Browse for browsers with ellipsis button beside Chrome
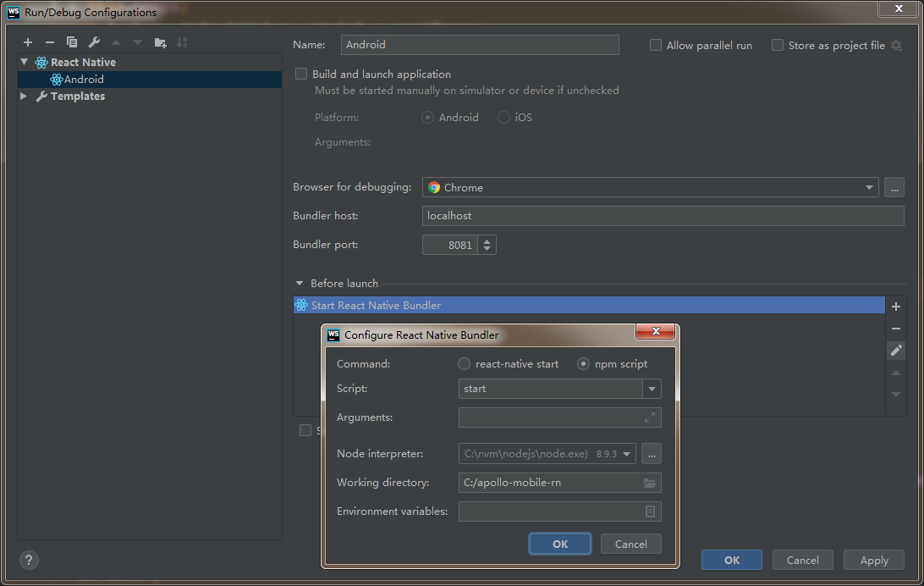This screenshot has width=924, height=586. [x=894, y=187]
